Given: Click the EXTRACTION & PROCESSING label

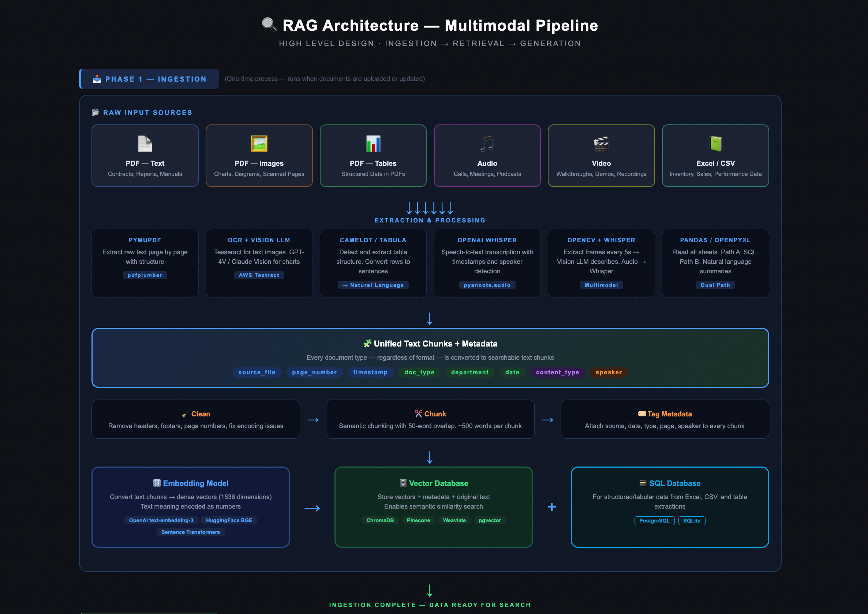Looking at the screenshot, I should 430,220.
